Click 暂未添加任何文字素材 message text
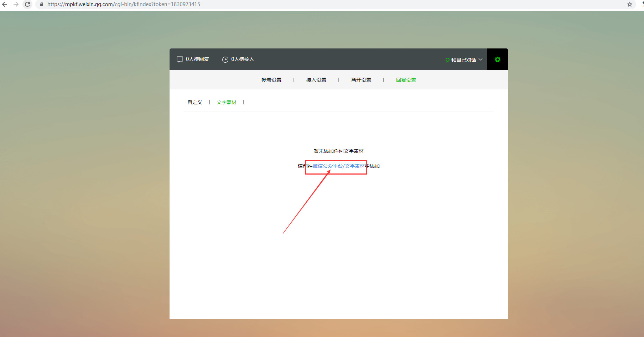This screenshot has height=337, width=644. tap(339, 151)
